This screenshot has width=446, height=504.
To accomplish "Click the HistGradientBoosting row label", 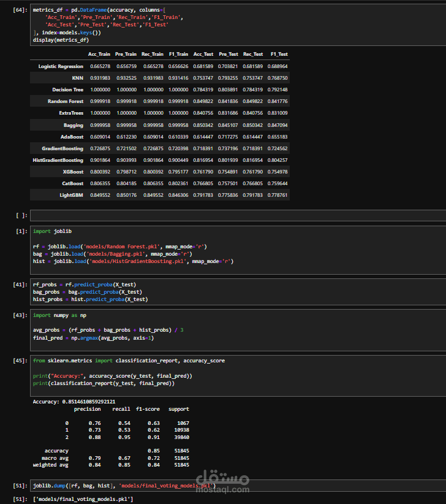I will (58, 160).
